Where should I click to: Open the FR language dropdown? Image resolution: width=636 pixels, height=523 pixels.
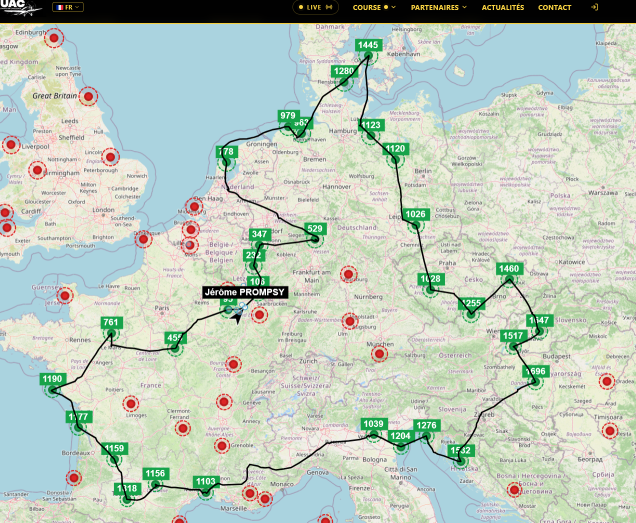click(68, 7)
